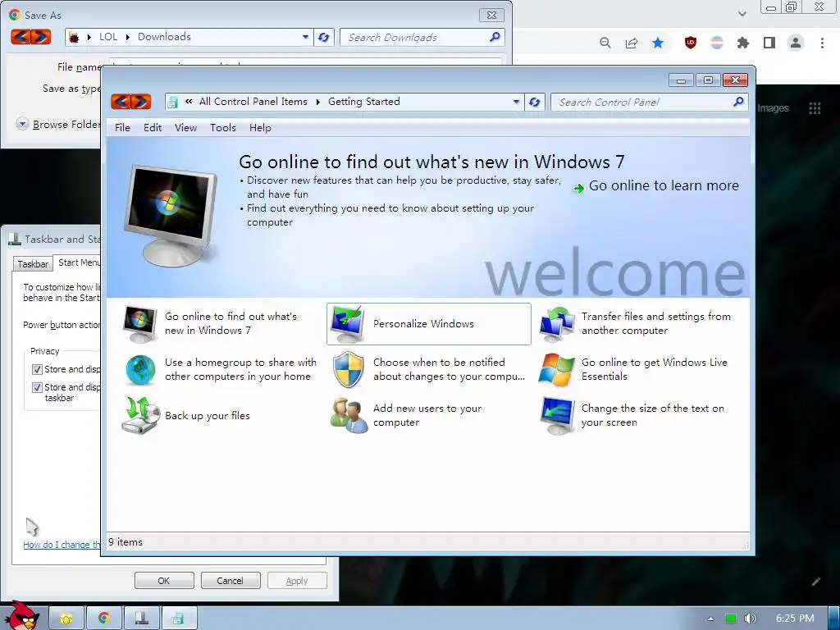Viewport: 840px width, 630px height.
Task: Click the Downloads breadcrumb in Save As
Action: [x=164, y=36]
